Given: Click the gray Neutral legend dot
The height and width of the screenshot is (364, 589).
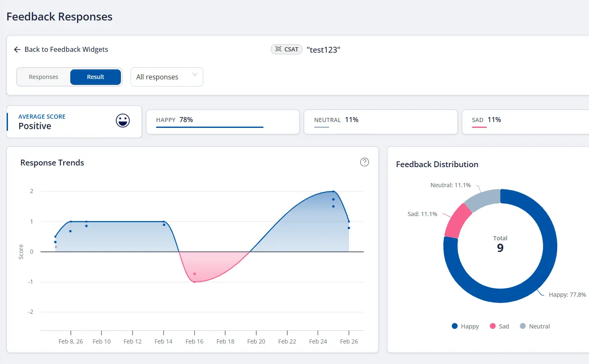Looking at the screenshot, I should [x=522, y=326].
